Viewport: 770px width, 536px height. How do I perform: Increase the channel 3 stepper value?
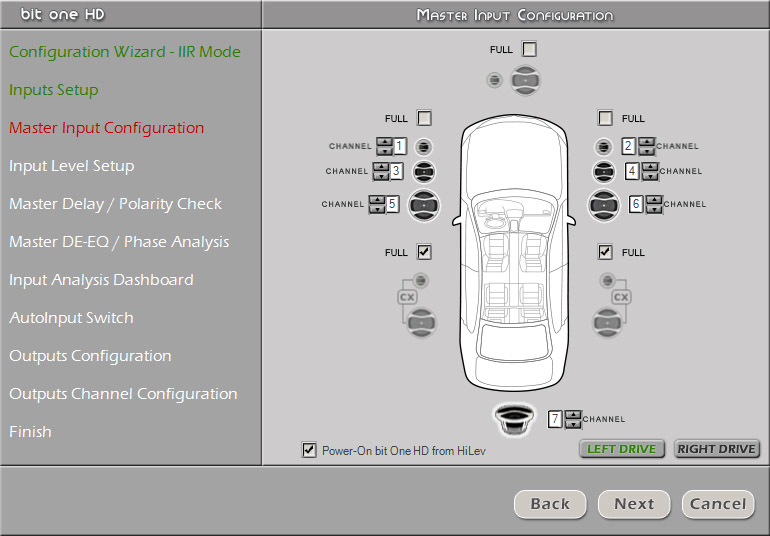[x=381, y=167]
